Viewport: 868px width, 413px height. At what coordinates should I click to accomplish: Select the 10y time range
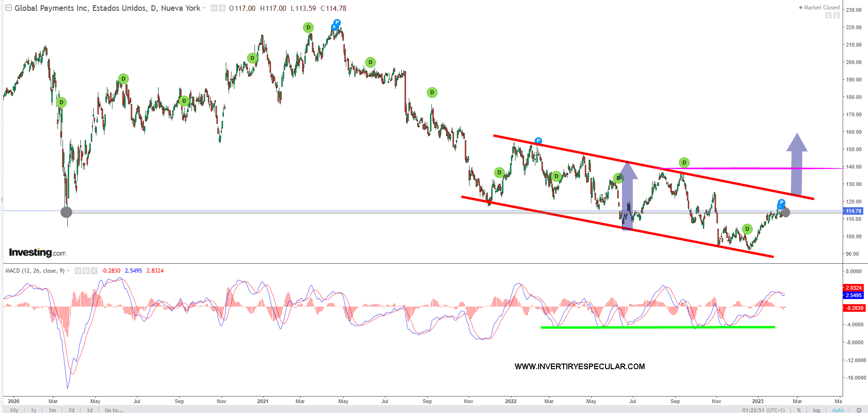(x=14, y=410)
